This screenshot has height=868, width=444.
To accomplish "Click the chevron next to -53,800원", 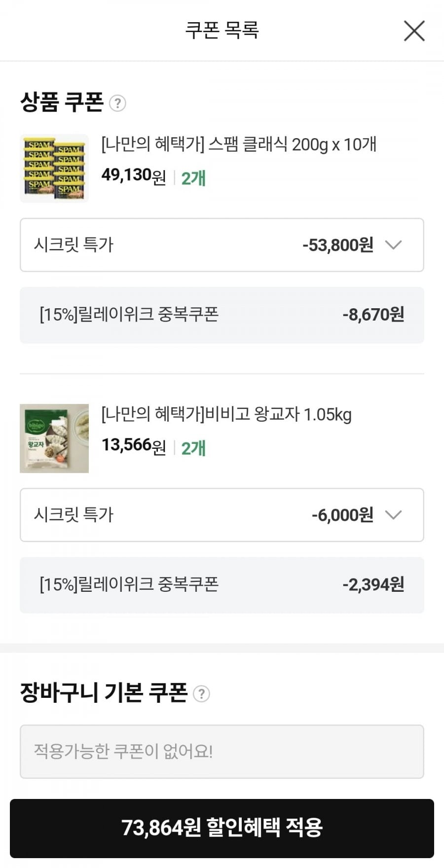I will point(393,245).
